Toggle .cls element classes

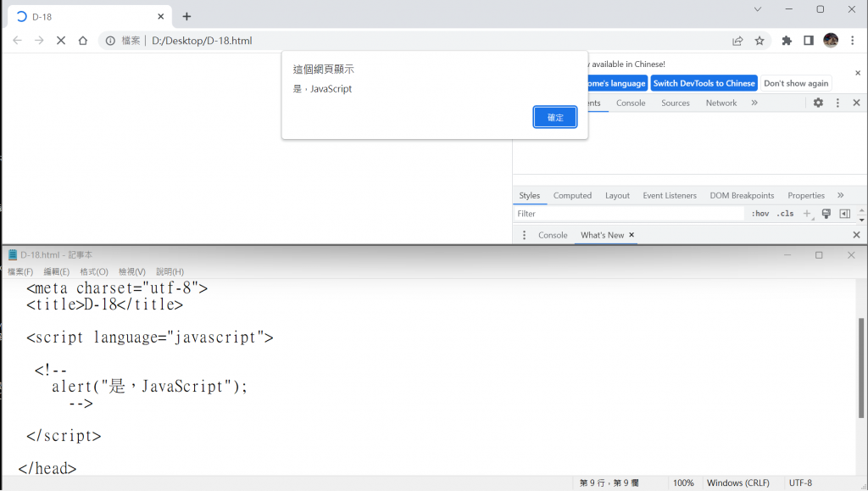click(x=785, y=214)
